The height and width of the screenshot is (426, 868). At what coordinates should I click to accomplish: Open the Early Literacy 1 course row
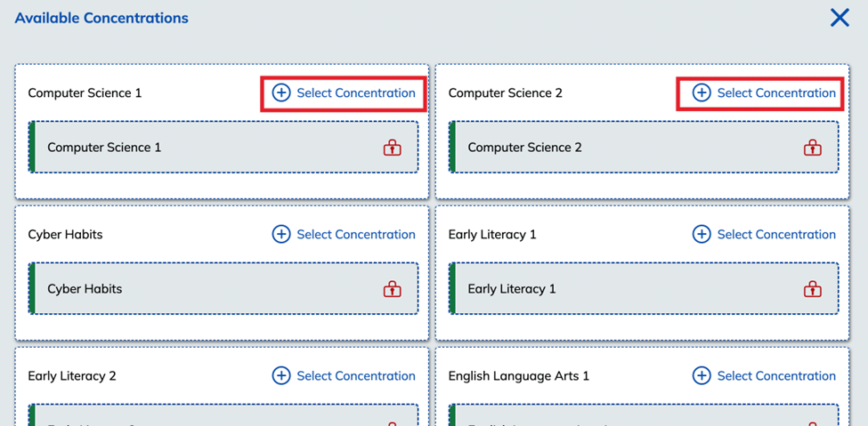tap(644, 289)
